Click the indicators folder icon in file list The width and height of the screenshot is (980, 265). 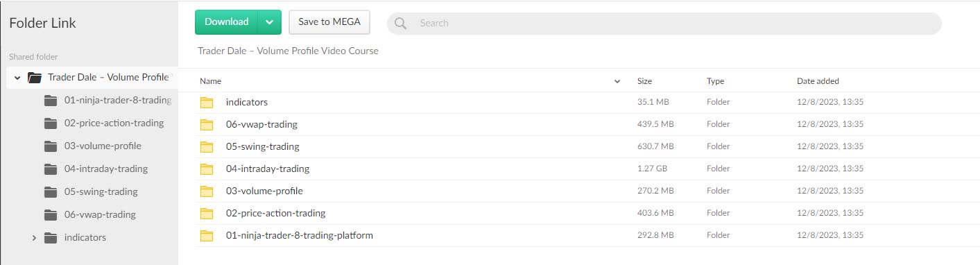coord(207,103)
